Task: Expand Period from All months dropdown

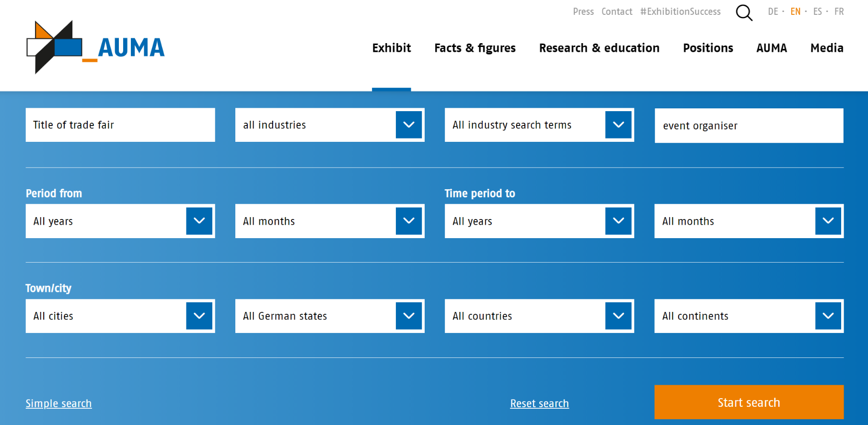Action: [330, 221]
